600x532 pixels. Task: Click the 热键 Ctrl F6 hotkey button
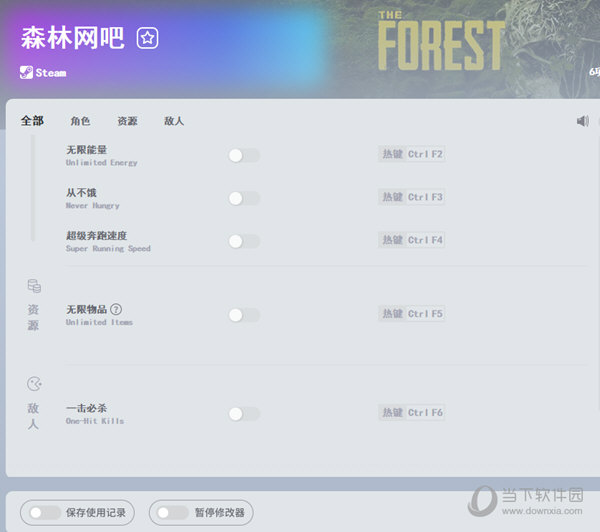[x=412, y=413]
